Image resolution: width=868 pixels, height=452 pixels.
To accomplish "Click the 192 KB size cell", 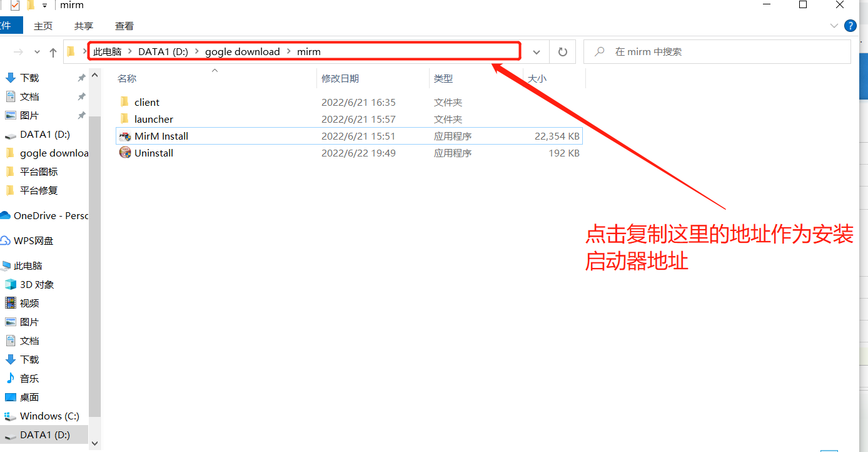I will point(563,153).
